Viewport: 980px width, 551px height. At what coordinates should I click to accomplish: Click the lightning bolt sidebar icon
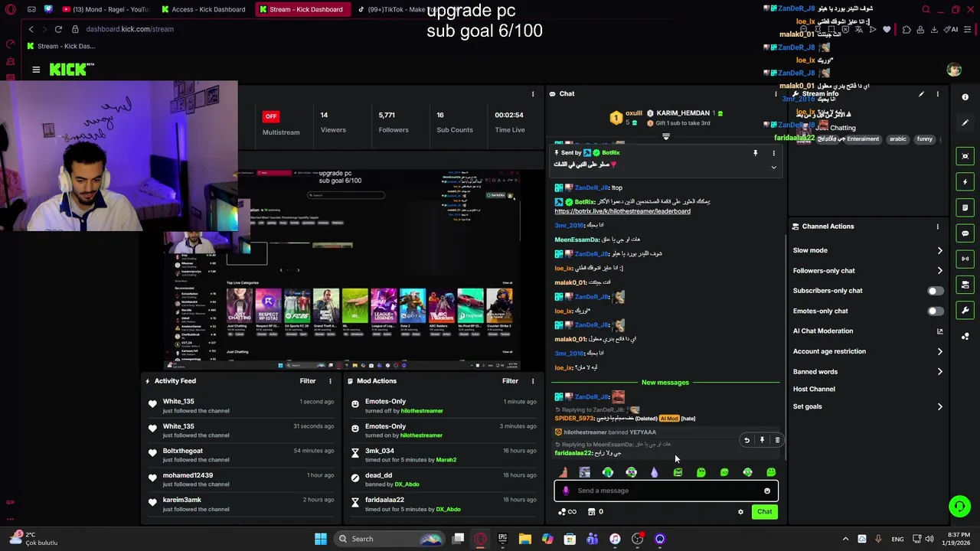tap(965, 182)
